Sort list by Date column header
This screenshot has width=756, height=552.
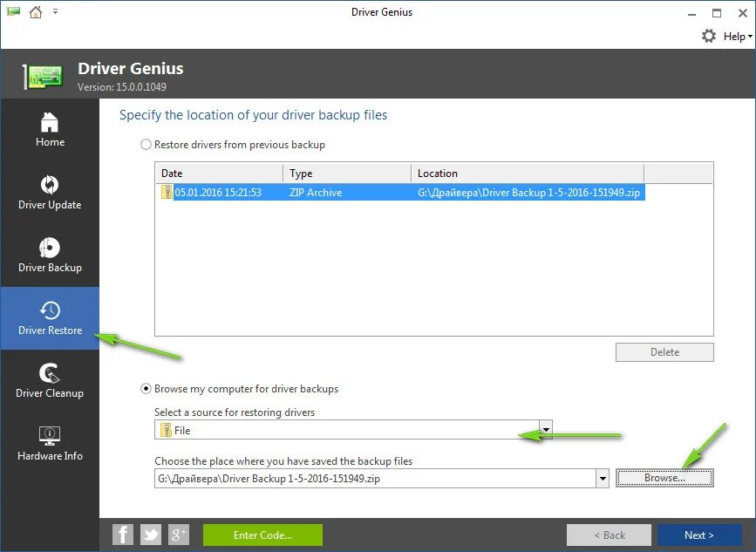point(220,173)
